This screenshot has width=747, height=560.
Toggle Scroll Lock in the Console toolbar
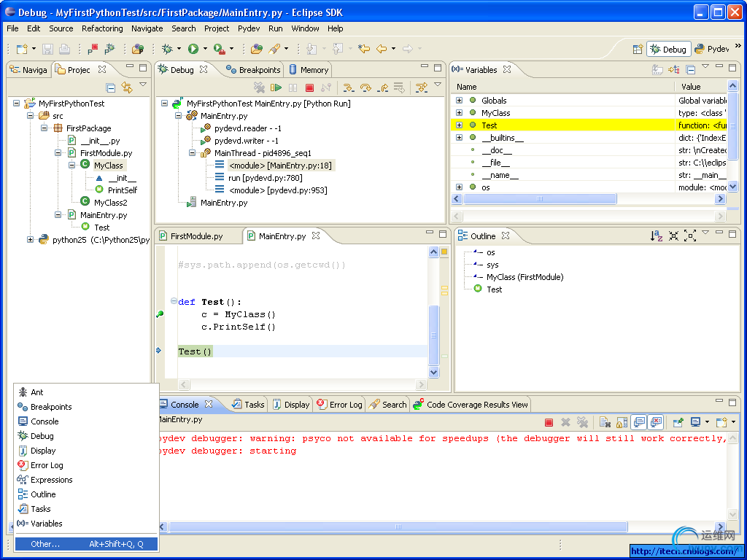point(622,422)
